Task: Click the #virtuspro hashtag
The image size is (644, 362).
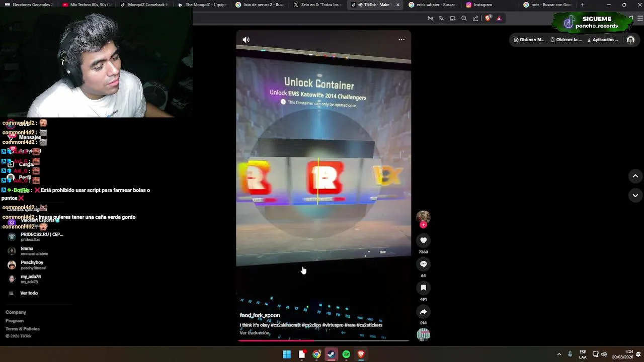Action: (x=333, y=325)
